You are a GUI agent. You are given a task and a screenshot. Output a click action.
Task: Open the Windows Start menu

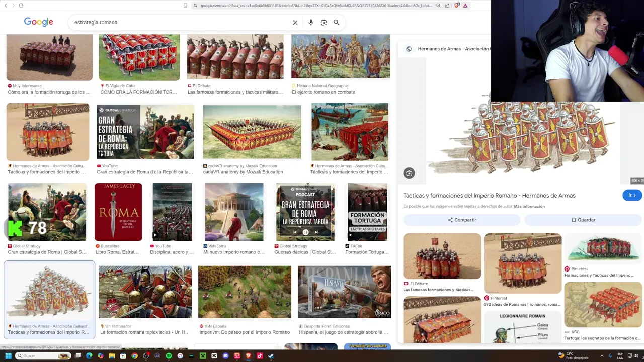point(8,356)
